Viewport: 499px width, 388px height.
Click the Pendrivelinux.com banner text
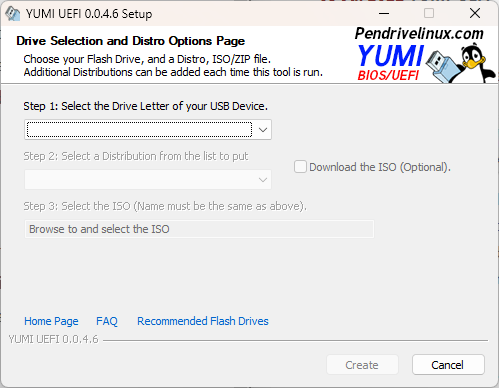419,34
